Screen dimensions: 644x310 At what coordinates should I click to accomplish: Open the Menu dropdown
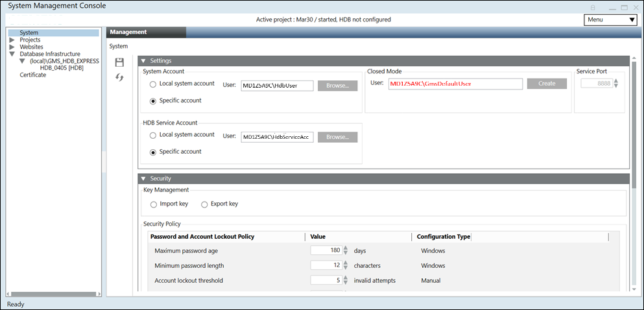(610, 19)
